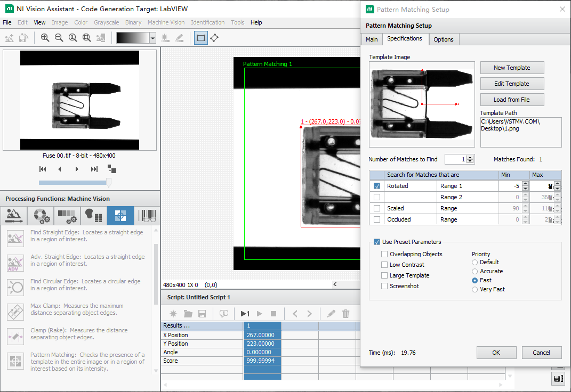This screenshot has height=392, width=571.
Task: Click the Fuse 00.tif preview thumbnail
Action: 80,100
